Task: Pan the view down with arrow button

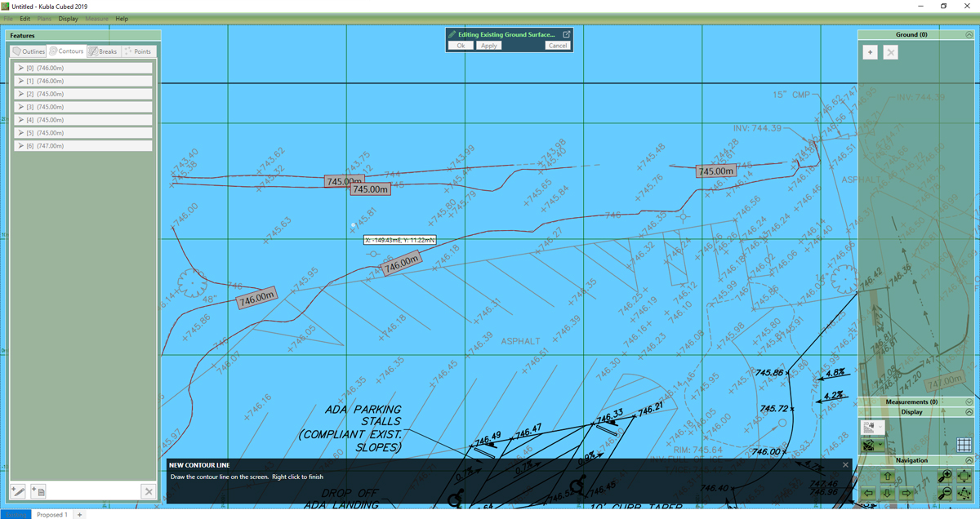Action: [887, 493]
